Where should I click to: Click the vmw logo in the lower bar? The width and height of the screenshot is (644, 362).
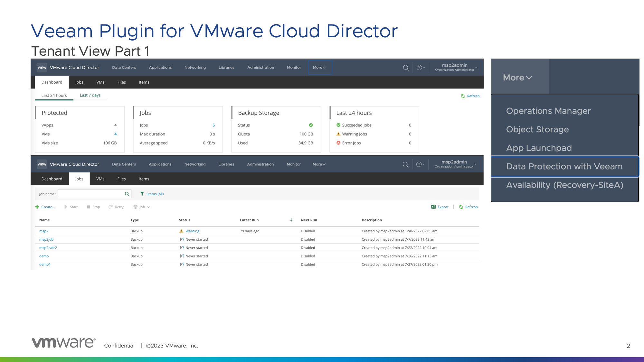click(x=42, y=164)
